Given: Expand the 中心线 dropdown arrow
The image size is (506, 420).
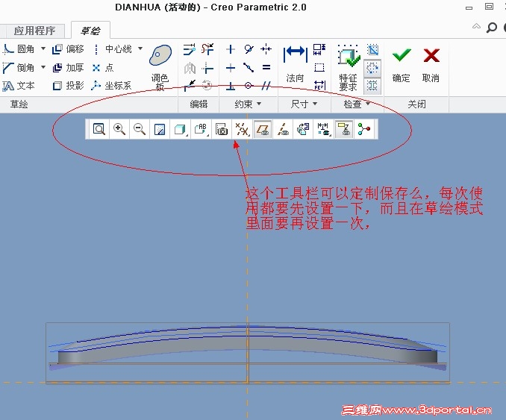Looking at the screenshot, I should [140, 49].
